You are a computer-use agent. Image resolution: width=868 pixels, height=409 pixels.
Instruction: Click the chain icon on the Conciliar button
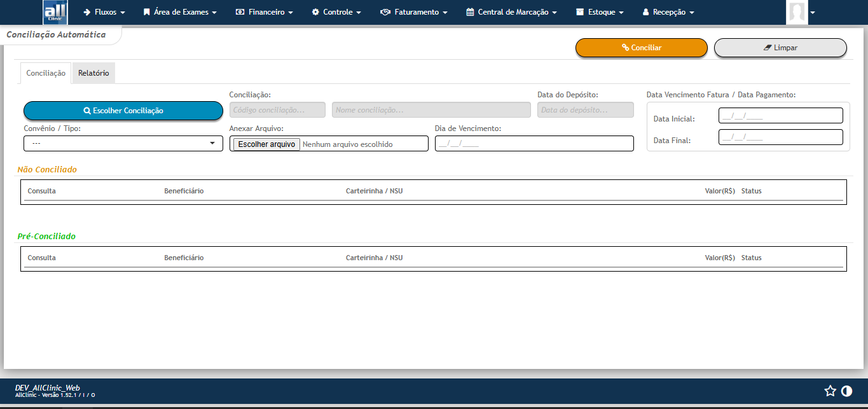pyautogui.click(x=624, y=47)
